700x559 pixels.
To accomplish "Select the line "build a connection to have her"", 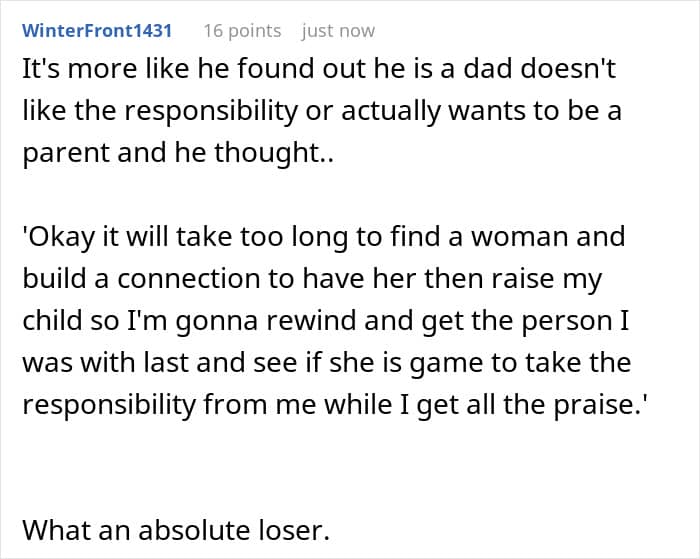I will [x=312, y=279].
